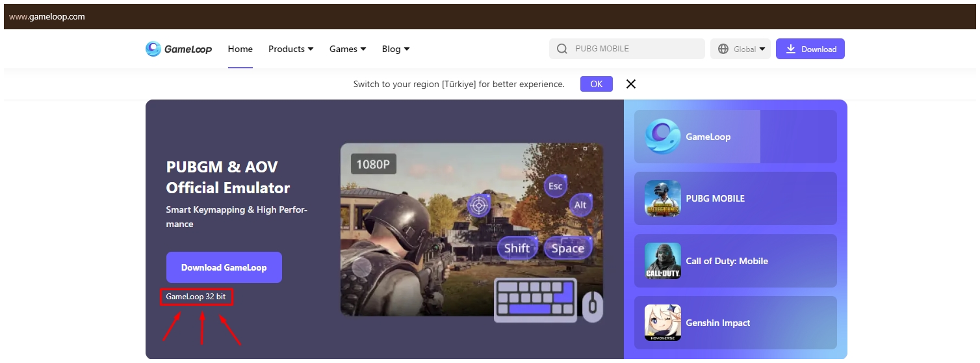Screen dimensions: 980x363
Task: Click the search magnifier icon
Action: tap(562, 49)
